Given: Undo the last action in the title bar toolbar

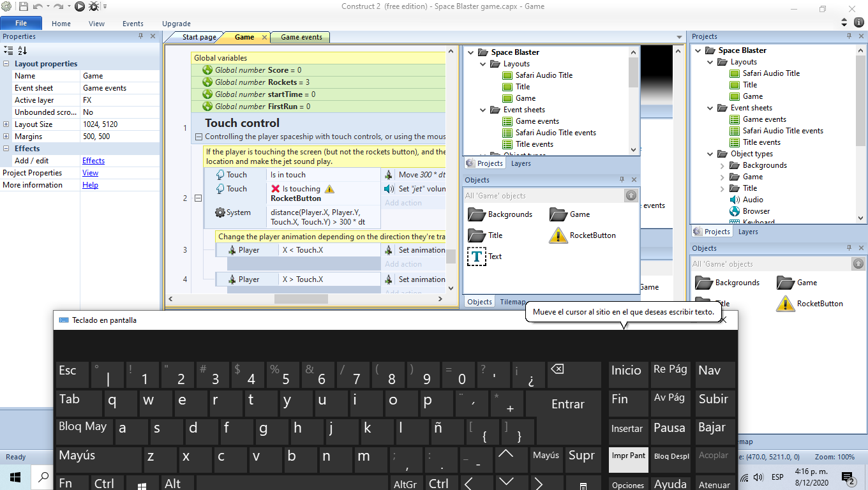Looking at the screenshot, I should [x=38, y=6].
